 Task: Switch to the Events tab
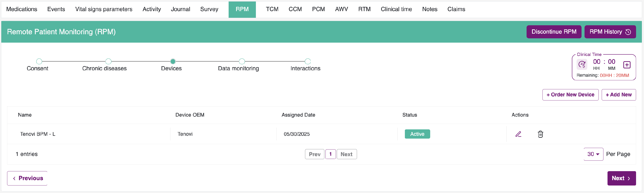(56, 9)
